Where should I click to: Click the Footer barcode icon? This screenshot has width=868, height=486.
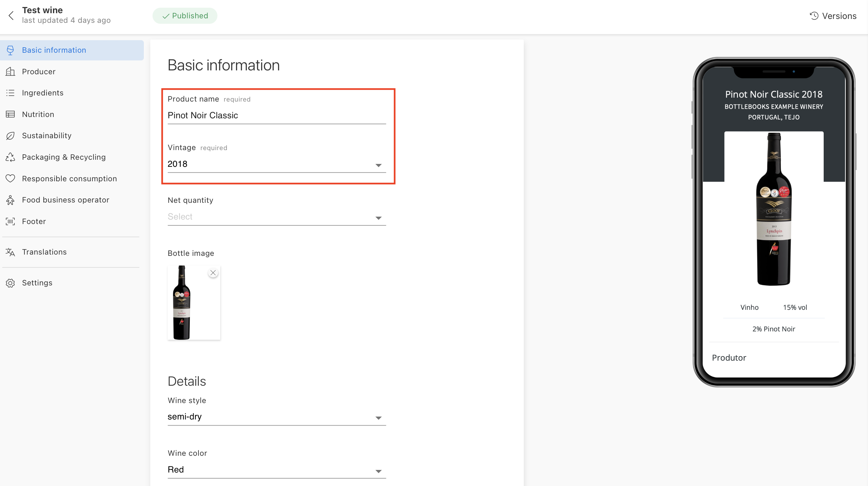(x=11, y=221)
